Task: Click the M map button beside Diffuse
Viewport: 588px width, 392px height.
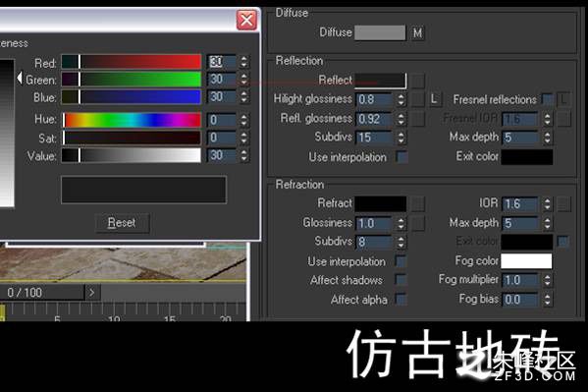Action: point(417,33)
